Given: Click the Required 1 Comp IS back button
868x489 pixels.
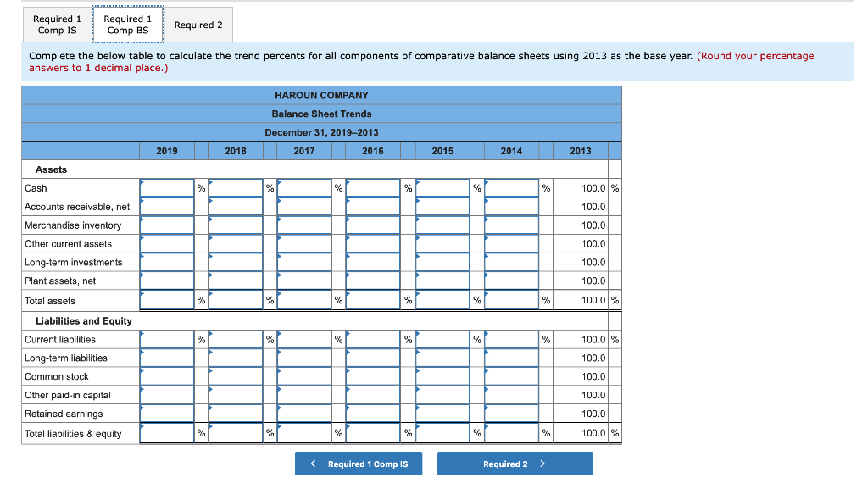Looking at the screenshot, I should [x=358, y=463].
